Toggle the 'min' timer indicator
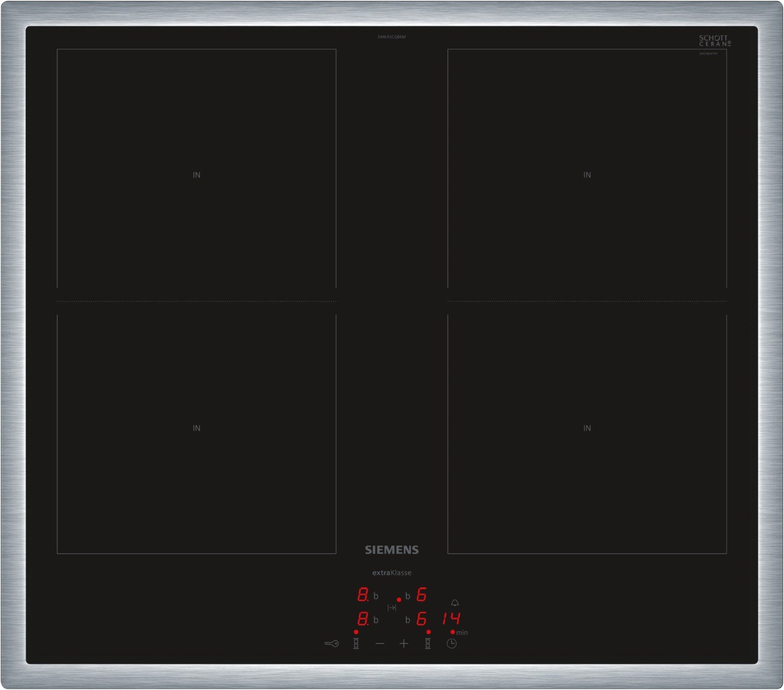 [x=463, y=632]
